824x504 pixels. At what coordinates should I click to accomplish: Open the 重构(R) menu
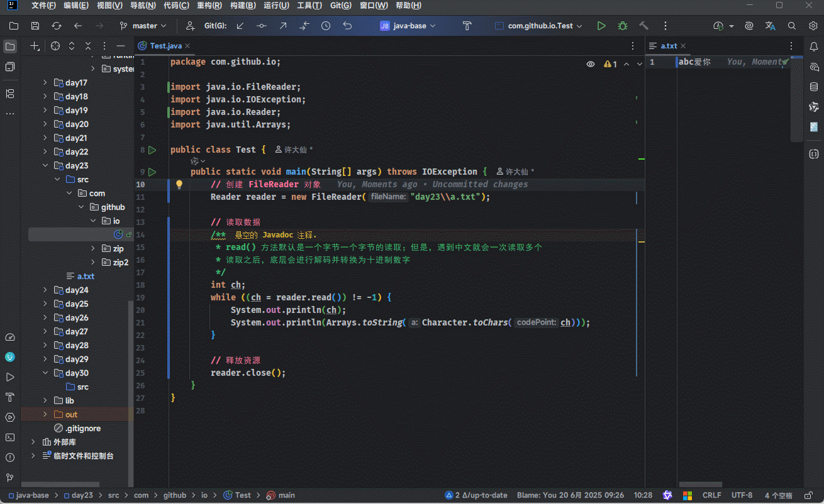pos(209,6)
